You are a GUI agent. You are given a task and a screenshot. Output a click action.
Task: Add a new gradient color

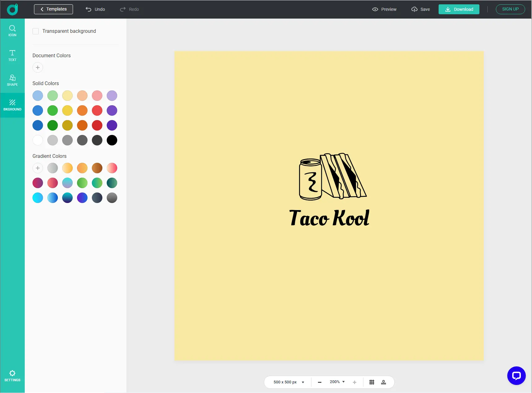click(38, 168)
